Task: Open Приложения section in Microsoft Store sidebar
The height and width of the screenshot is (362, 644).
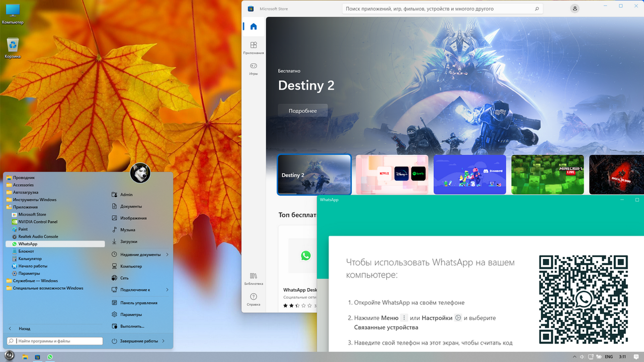Action: (x=253, y=48)
